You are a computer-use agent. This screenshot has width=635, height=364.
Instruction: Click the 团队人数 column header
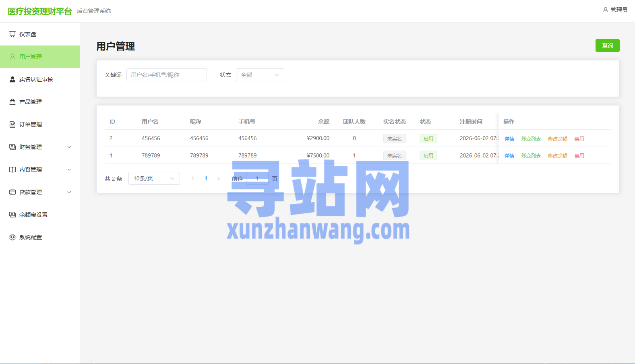pos(354,122)
